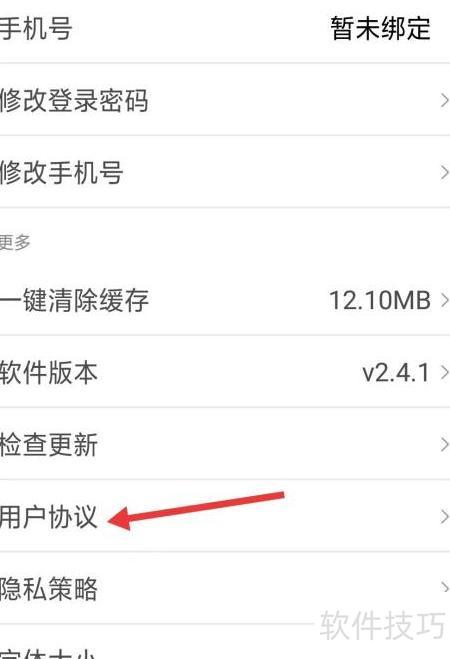Tap the arrow next to 12.10MB
Viewport: 450px width, 659px height.
444,301
